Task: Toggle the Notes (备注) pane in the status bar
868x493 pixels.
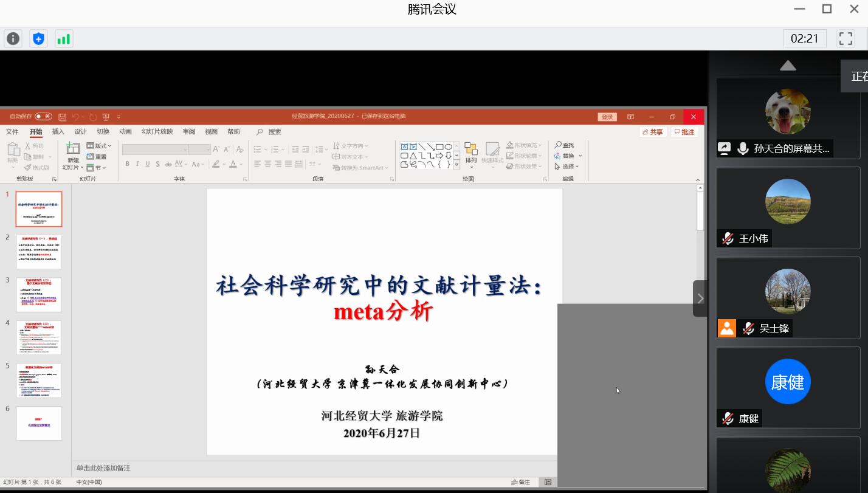Action: (521, 482)
